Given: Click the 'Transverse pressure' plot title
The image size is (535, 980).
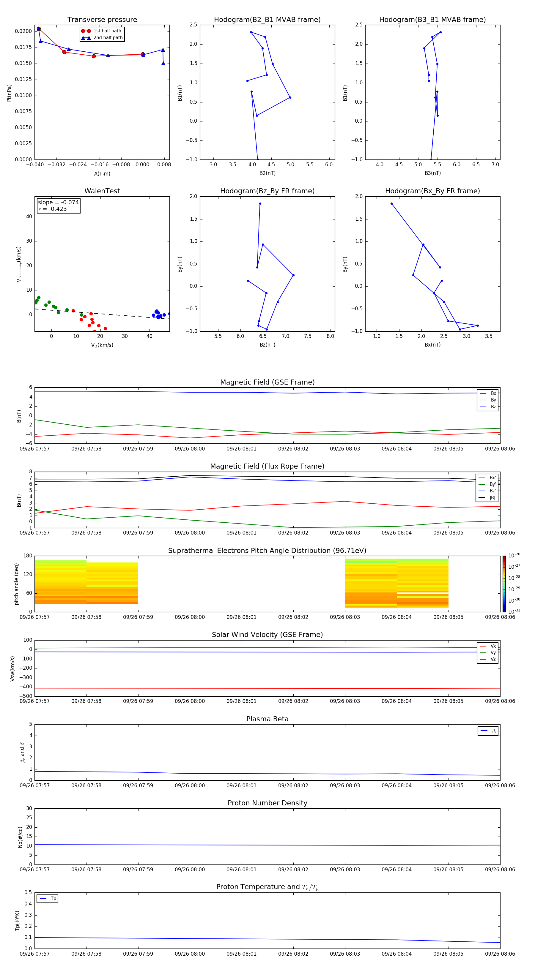Looking at the screenshot, I should point(102,19).
